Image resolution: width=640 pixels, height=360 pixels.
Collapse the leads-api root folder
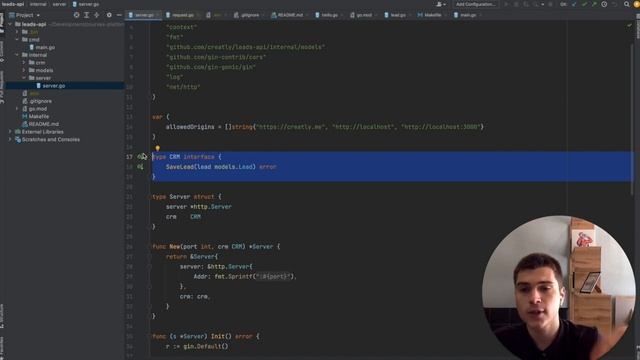10,24
